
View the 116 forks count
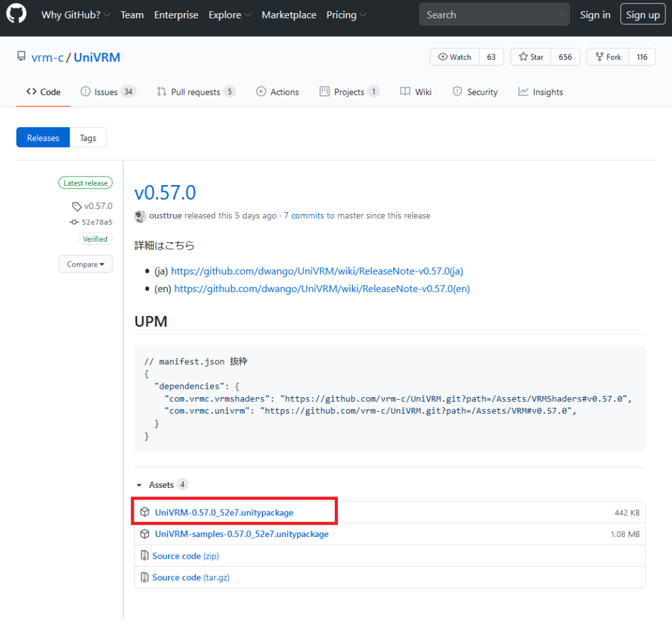[x=642, y=57]
